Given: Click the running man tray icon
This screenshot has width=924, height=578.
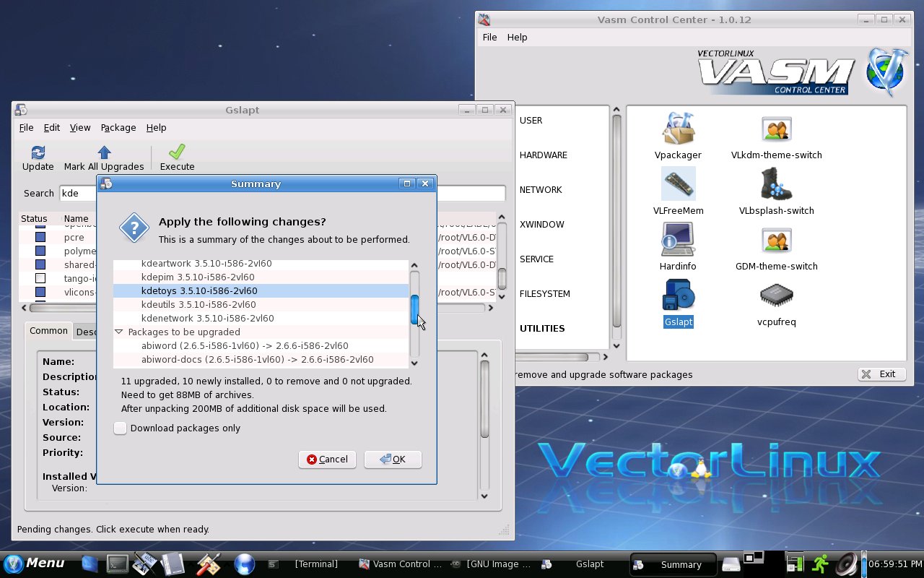Looking at the screenshot, I should point(820,564).
